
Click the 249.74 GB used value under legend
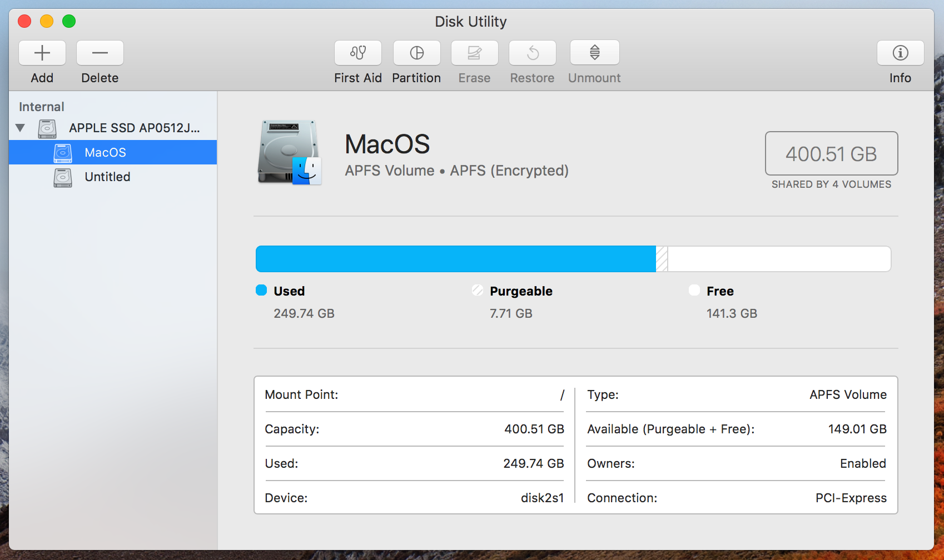[304, 313]
